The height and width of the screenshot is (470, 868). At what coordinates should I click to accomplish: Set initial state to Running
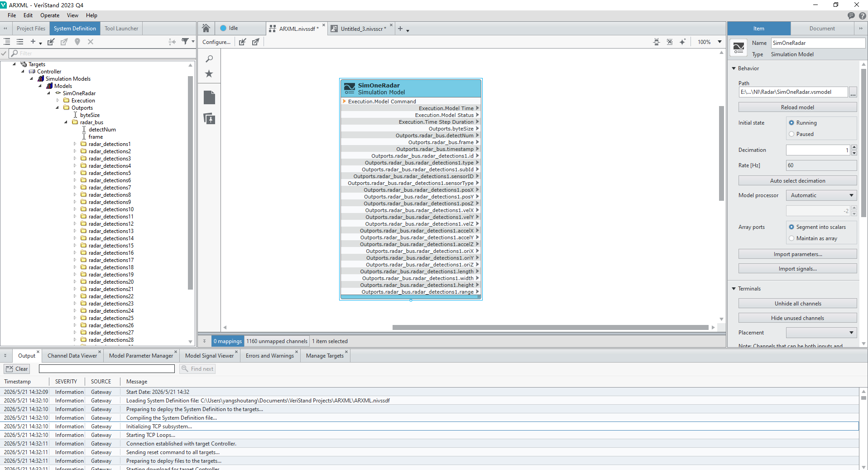(791, 123)
